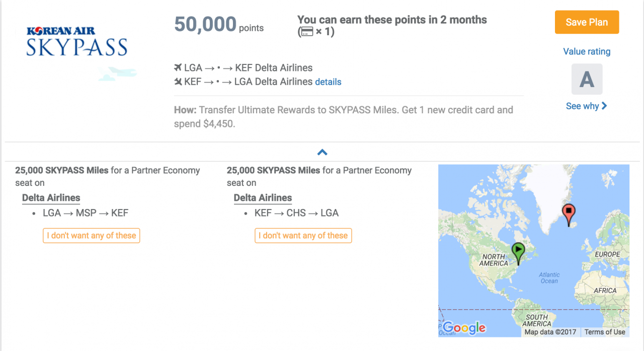Click the landing plane icon before KEF

[178, 82]
